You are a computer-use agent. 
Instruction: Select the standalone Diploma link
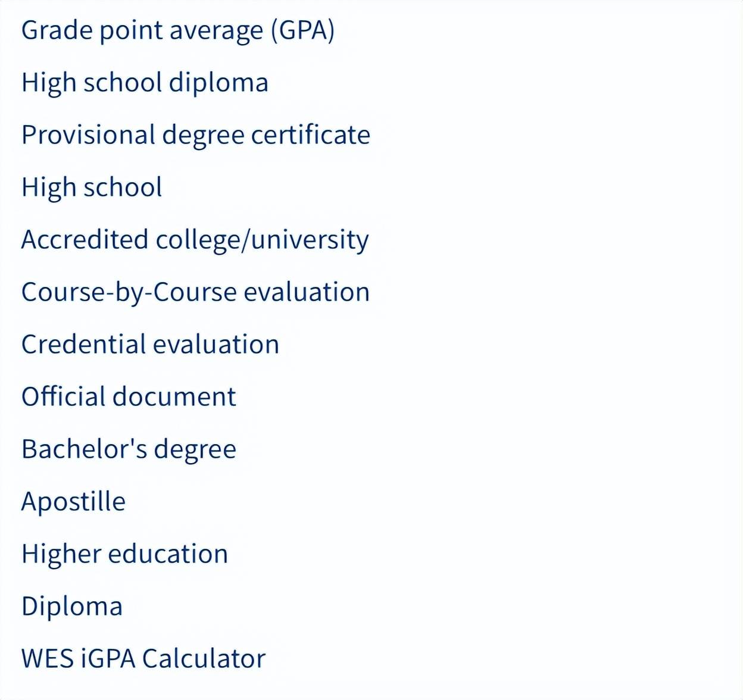tap(72, 607)
